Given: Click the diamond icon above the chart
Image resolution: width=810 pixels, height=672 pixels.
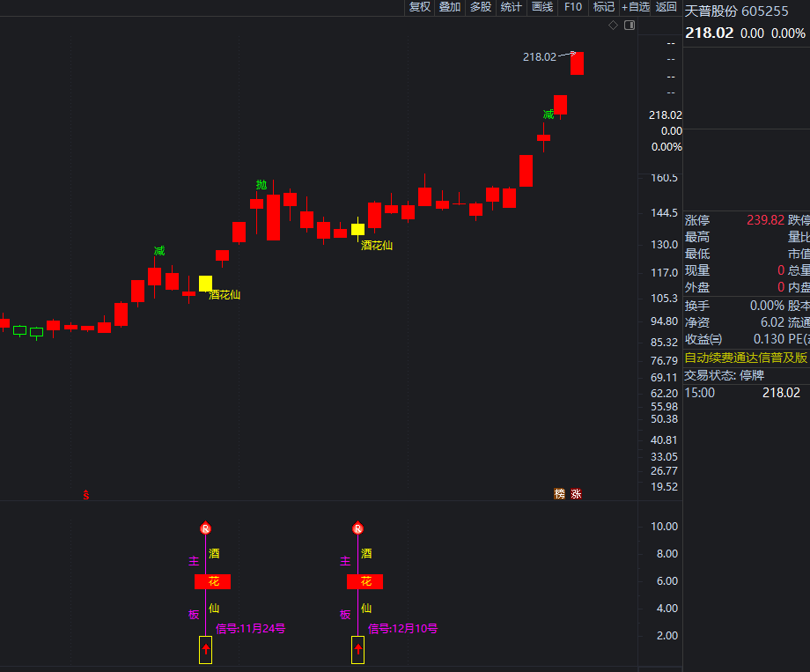Looking at the screenshot, I should [x=613, y=26].
